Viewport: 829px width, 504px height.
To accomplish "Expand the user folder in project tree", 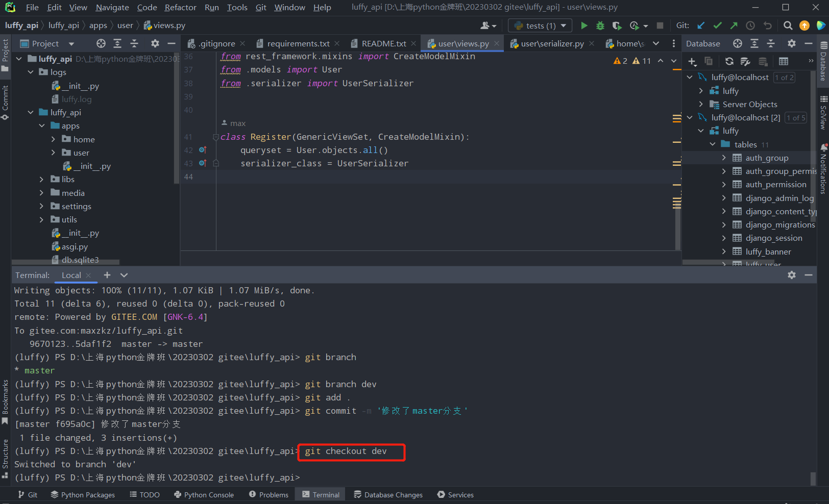I will pyautogui.click(x=53, y=153).
